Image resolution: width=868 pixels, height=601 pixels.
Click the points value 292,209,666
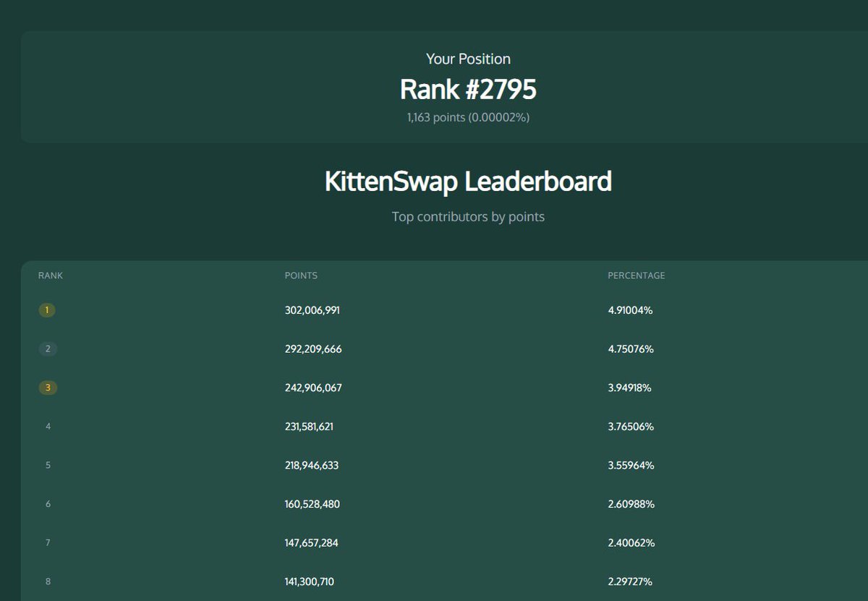(x=313, y=349)
